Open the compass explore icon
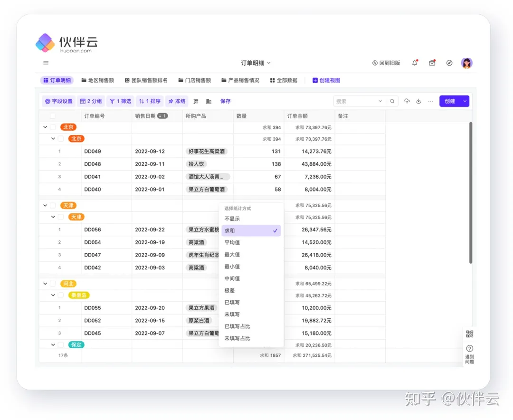Screen dimensions: 513x420 [449, 63]
